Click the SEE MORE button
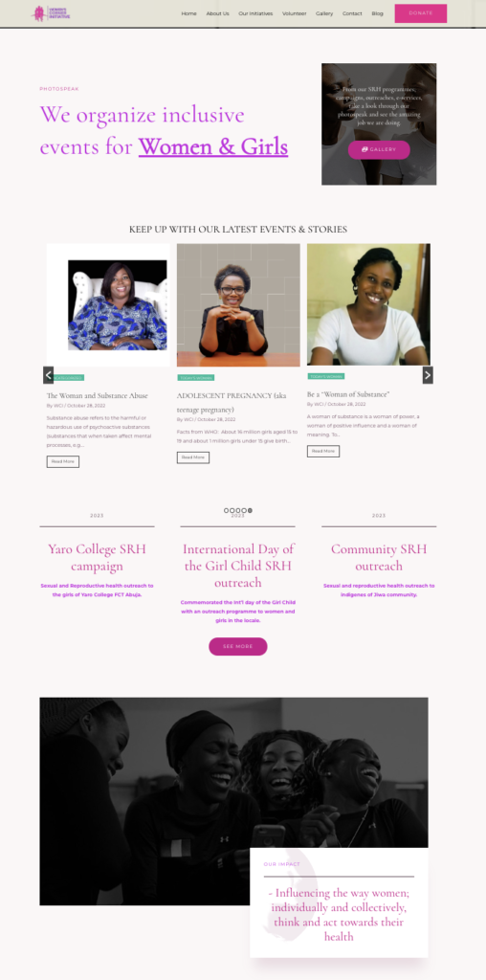This screenshot has width=486, height=980. 238,646
